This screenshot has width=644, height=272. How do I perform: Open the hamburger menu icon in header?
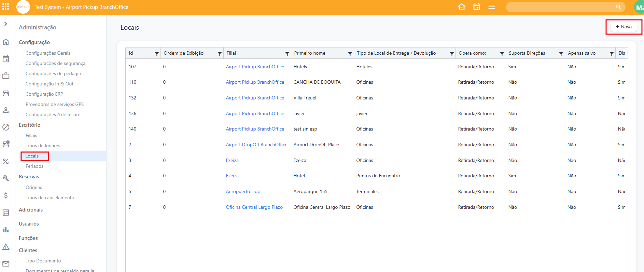pos(492,7)
